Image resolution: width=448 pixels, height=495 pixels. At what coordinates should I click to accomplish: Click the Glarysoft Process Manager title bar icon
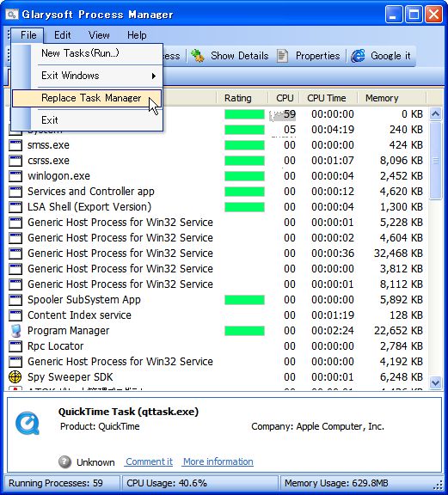tap(12, 15)
